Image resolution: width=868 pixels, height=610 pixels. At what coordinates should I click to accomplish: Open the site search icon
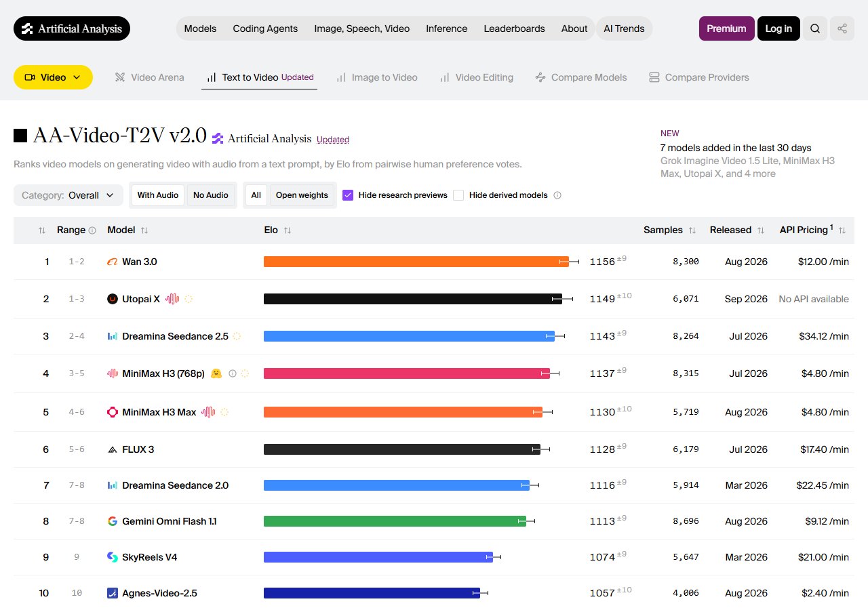tap(815, 28)
